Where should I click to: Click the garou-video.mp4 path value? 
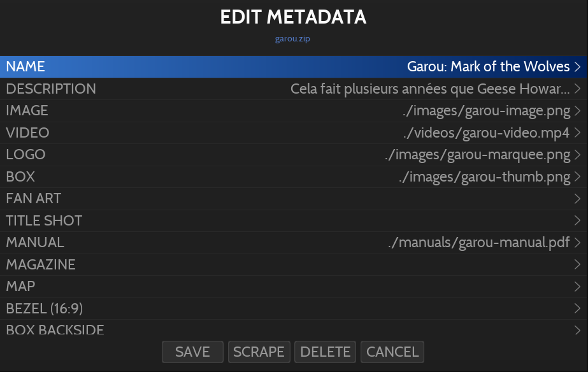(x=485, y=133)
